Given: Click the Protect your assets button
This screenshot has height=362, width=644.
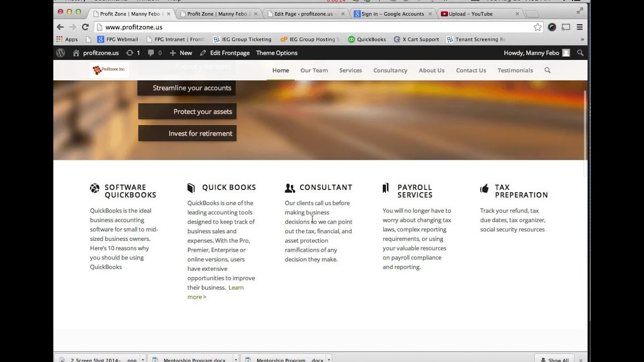Looking at the screenshot, I should pyautogui.click(x=187, y=112).
